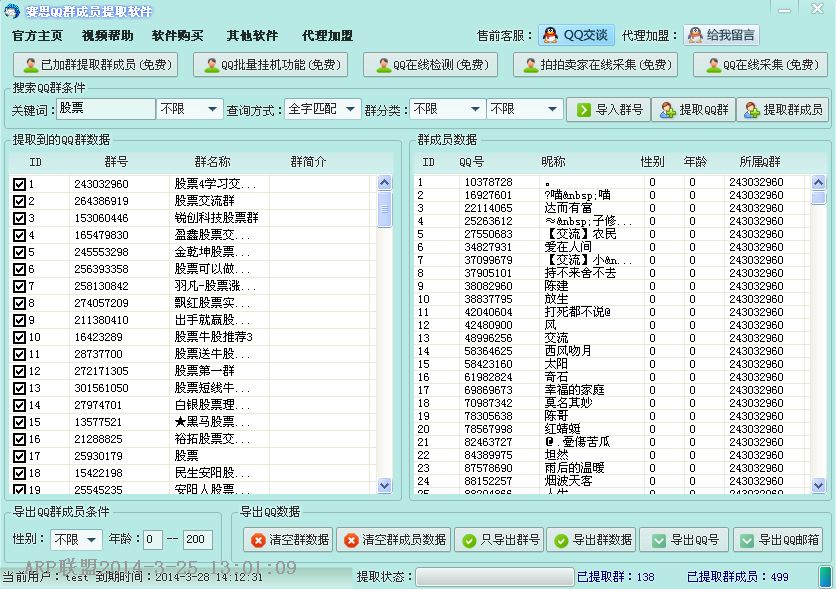
Task: Open the 查询方式 全字匹配 dropdown
Action: (x=323, y=109)
